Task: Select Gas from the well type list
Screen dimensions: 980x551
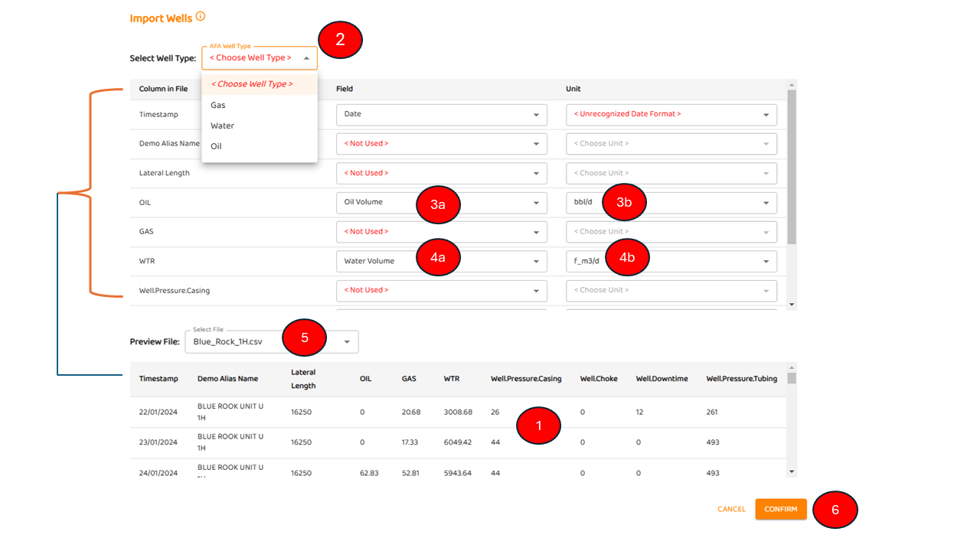Action: click(x=218, y=106)
